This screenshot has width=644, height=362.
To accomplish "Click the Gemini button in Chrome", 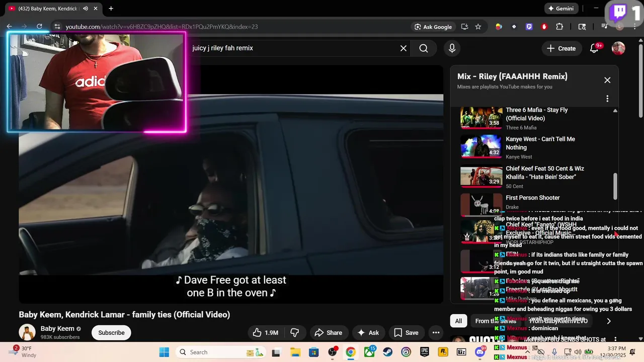I will [x=561, y=9].
